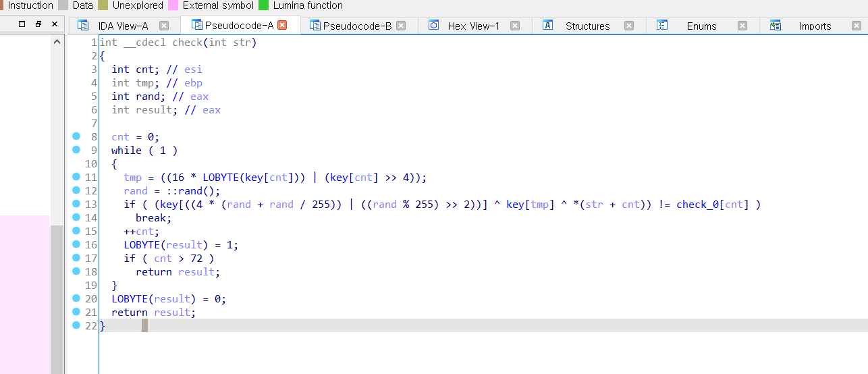Image resolution: width=868 pixels, height=374 pixels.
Task: Click the Structures tab icon
Action: pyautogui.click(x=548, y=25)
